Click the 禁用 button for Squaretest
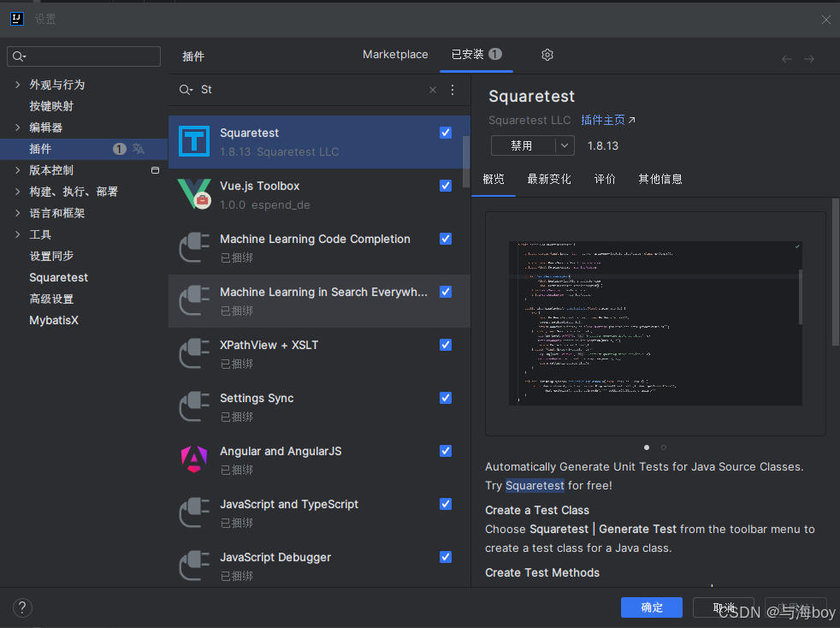840x628 pixels. coord(523,145)
